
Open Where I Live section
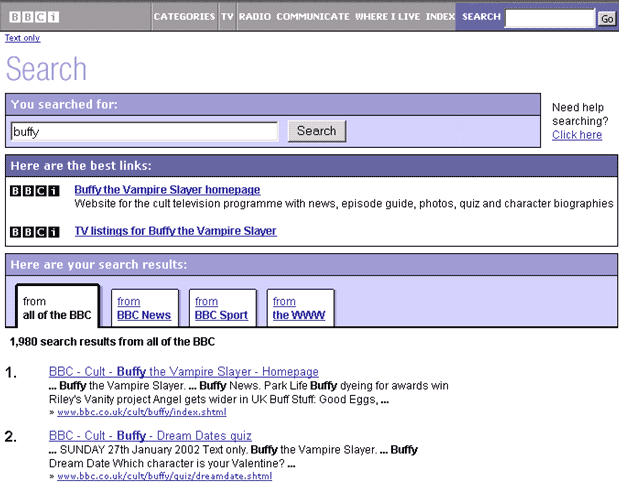388,17
